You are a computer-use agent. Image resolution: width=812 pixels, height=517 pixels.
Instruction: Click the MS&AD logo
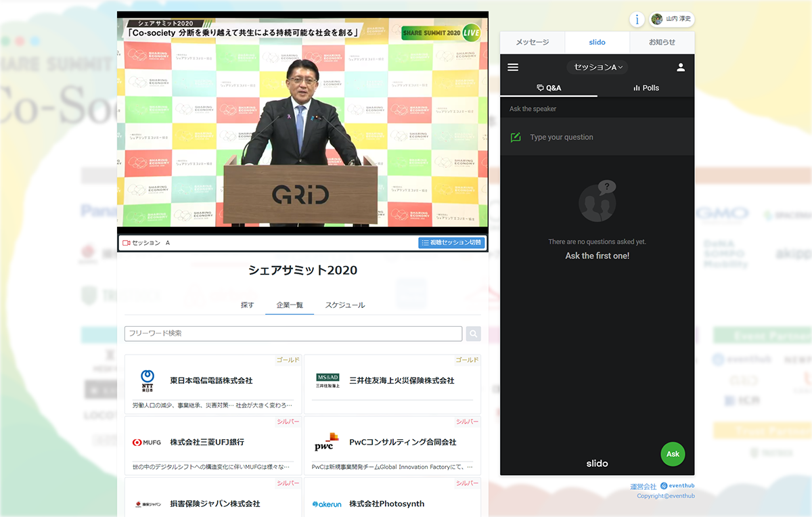[328, 380]
